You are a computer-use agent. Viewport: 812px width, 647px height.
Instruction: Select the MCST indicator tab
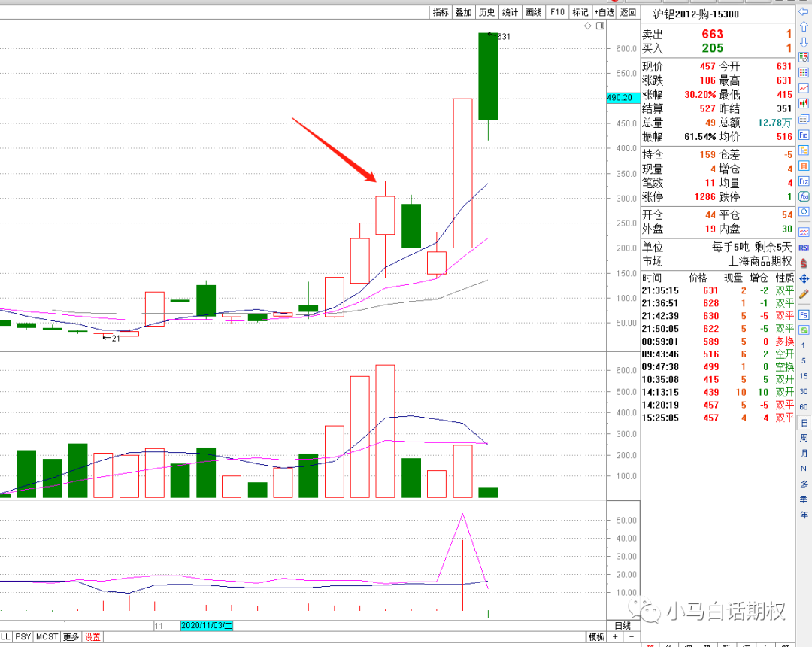pos(47,637)
